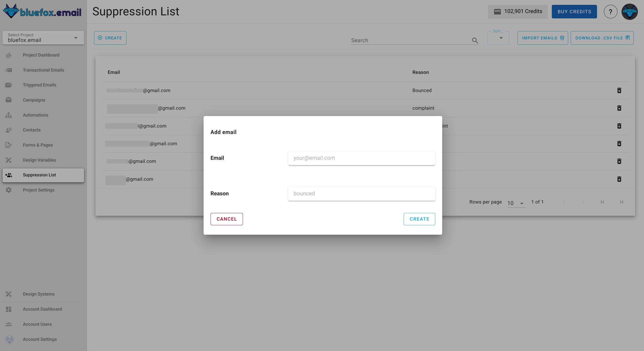Click the 102,901 Credits display
The width and height of the screenshot is (644, 351).
[518, 11]
